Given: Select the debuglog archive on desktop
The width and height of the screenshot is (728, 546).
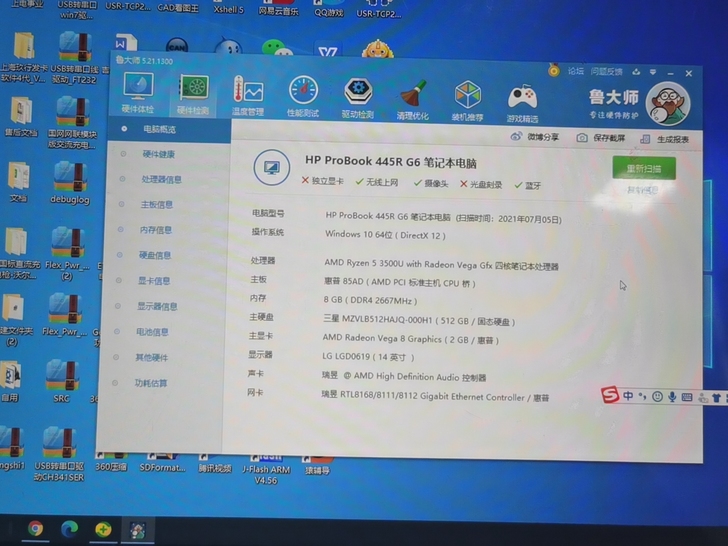Looking at the screenshot, I should click(x=70, y=183).
